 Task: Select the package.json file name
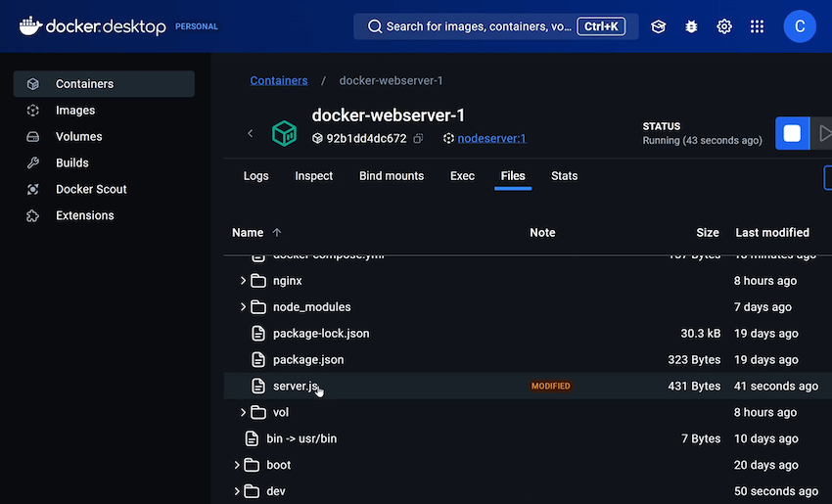(308, 360)
